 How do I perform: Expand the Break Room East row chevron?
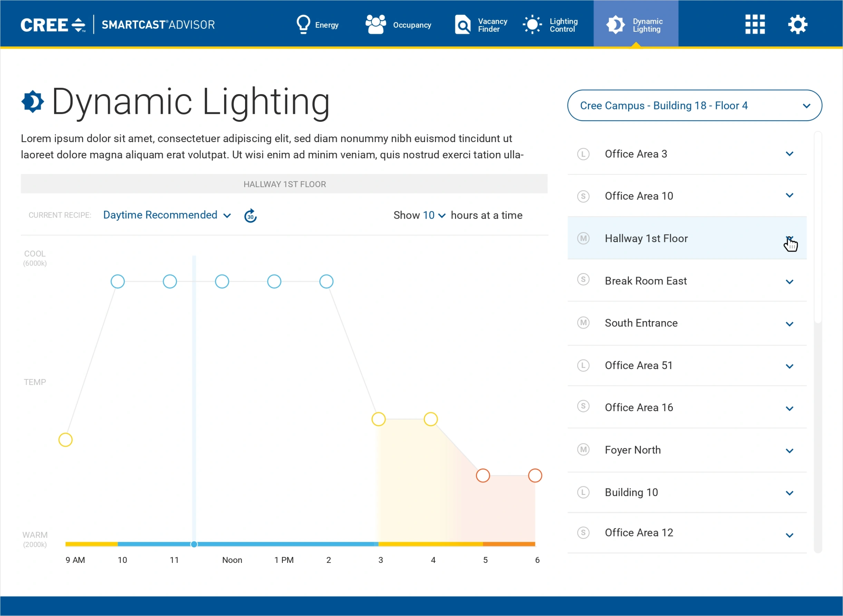(789, 282)
